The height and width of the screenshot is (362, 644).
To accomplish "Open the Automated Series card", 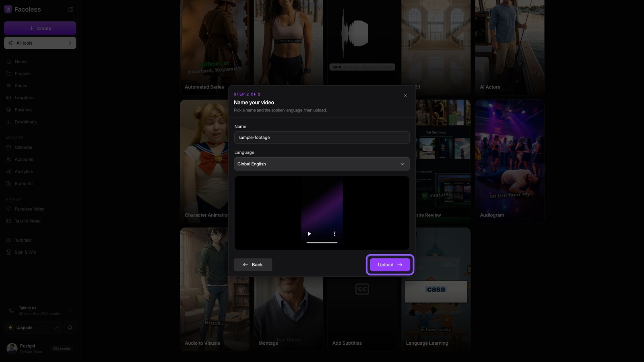I will tap(215, 47).
